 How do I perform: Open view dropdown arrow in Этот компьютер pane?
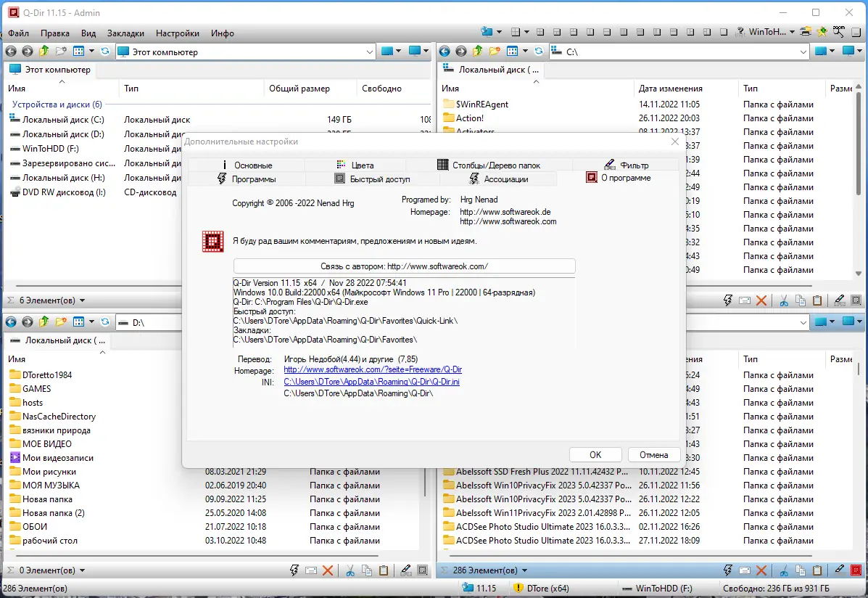point(91,52)
